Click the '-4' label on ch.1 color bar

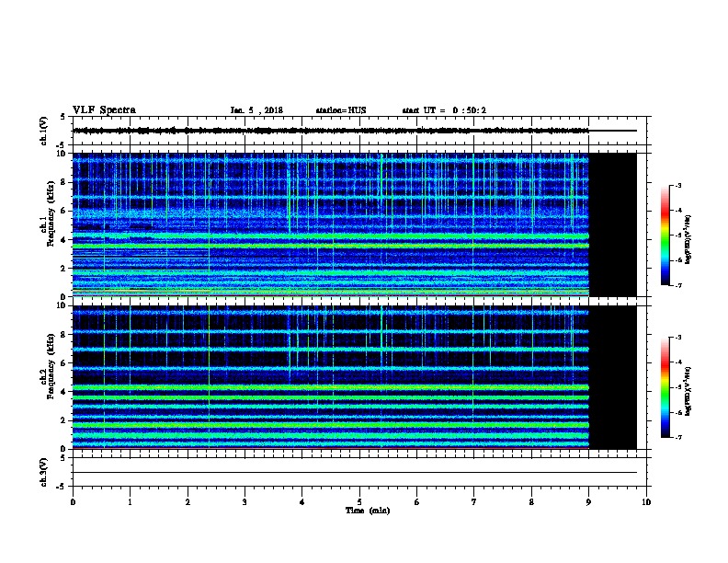click(x=678, y=211)
